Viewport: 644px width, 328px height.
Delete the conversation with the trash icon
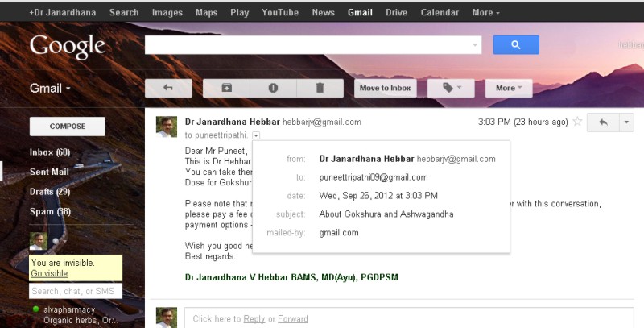click(x=320, y=88)
